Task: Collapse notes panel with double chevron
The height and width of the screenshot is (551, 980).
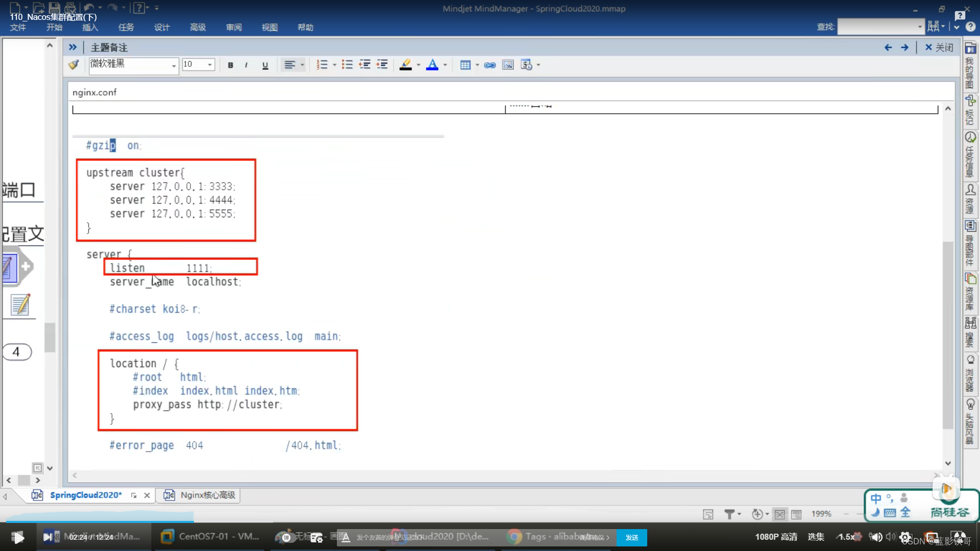Action: click(x=72, y=47)
